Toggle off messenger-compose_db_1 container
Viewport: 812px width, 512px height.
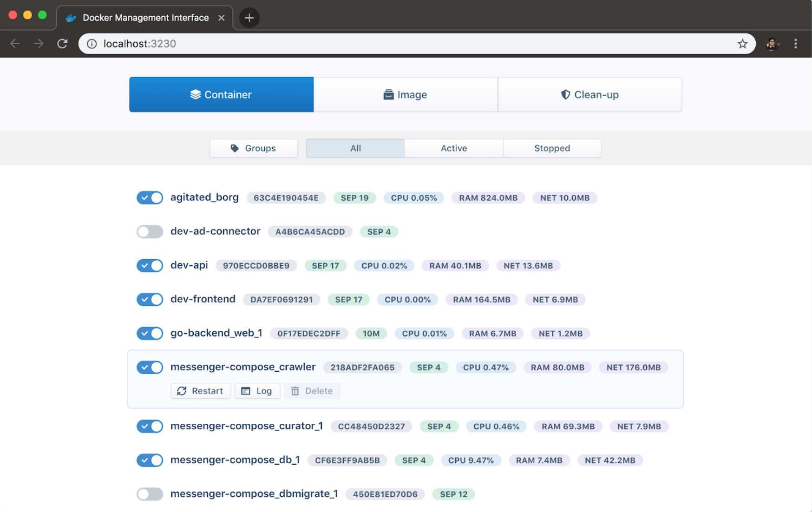[150, 460]
